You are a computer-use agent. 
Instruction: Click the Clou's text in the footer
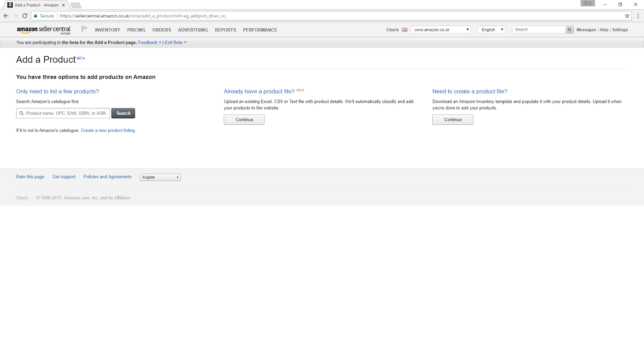click(x=22, y=198)
